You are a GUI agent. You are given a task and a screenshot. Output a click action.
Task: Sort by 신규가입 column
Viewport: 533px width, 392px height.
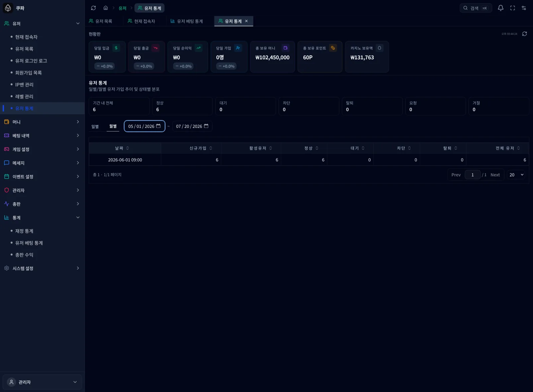click(201, 148)
